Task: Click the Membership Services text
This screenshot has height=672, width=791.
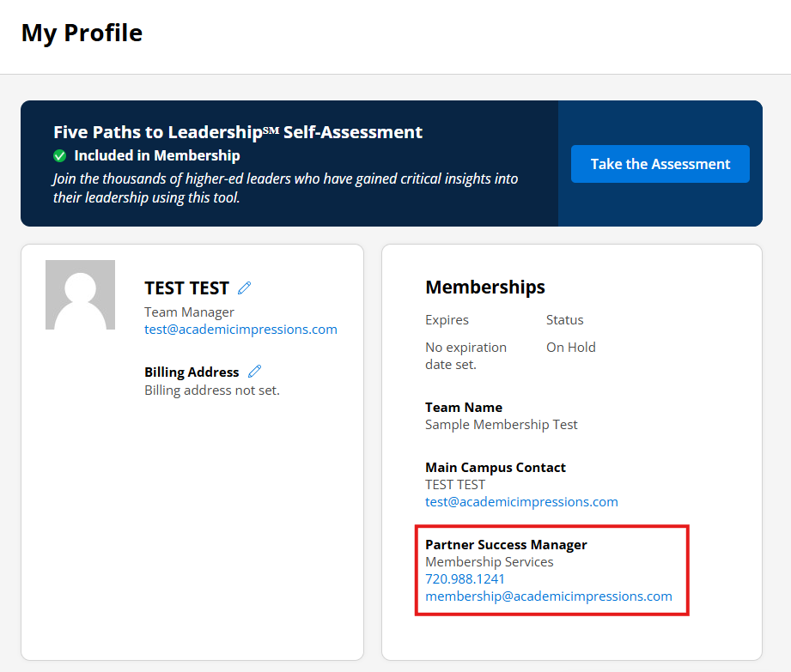Action: click(x=489, y=562)
